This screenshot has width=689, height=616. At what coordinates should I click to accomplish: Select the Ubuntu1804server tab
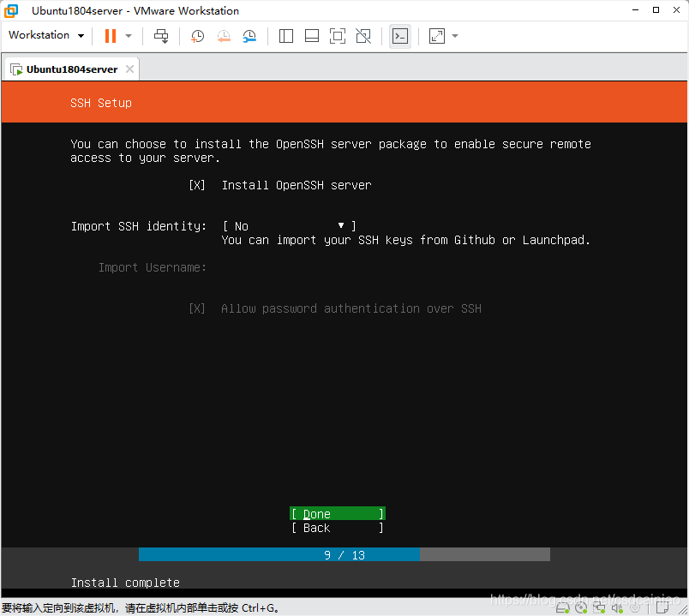(x=72, y=69)
